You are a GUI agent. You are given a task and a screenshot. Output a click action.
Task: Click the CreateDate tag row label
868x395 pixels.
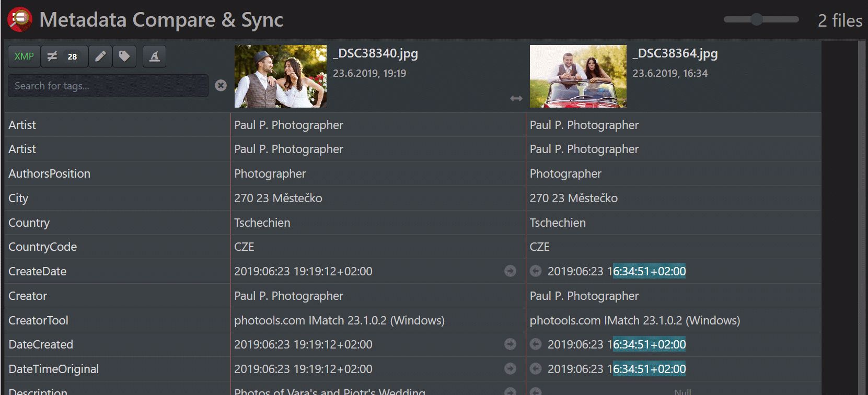click(38, 271)
